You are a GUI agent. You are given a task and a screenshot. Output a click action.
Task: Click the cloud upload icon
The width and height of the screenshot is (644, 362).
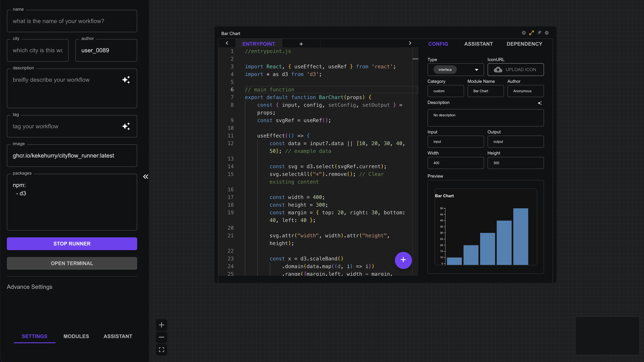(x=498, y=70)
